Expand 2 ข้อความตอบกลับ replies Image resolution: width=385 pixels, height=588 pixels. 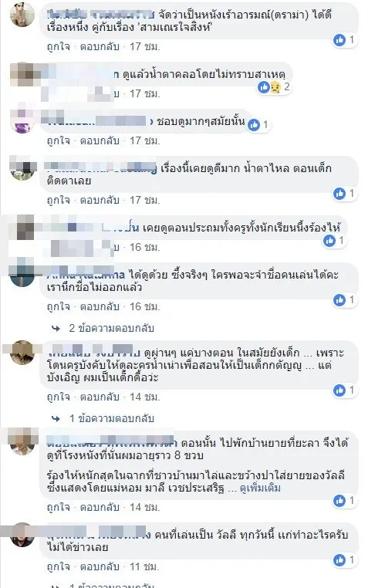111,329
